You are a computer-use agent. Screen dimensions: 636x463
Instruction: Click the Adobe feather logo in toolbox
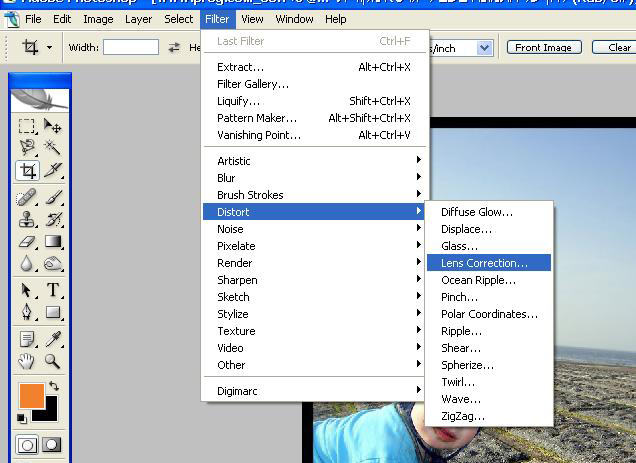(x=40, y=100)
